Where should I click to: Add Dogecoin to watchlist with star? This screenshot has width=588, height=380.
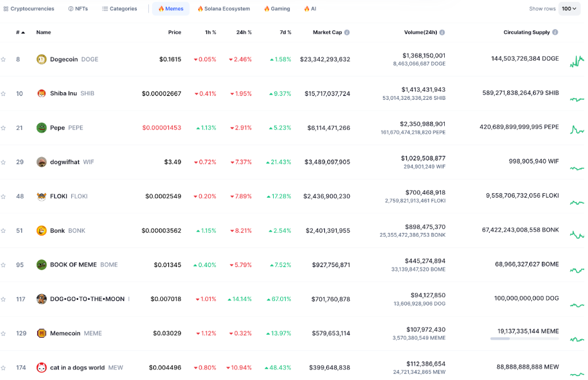pyautogui.click(x=3, y=59)
